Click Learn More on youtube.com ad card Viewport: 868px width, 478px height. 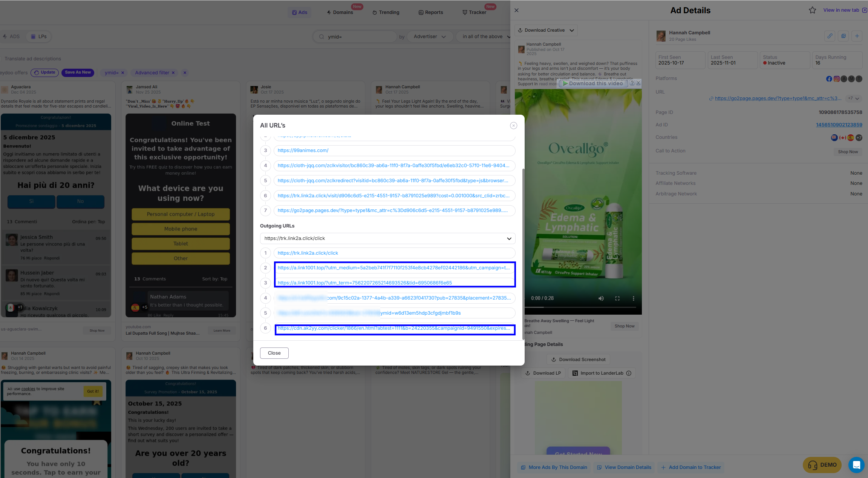pyautogui.click(x=222, y=330)
